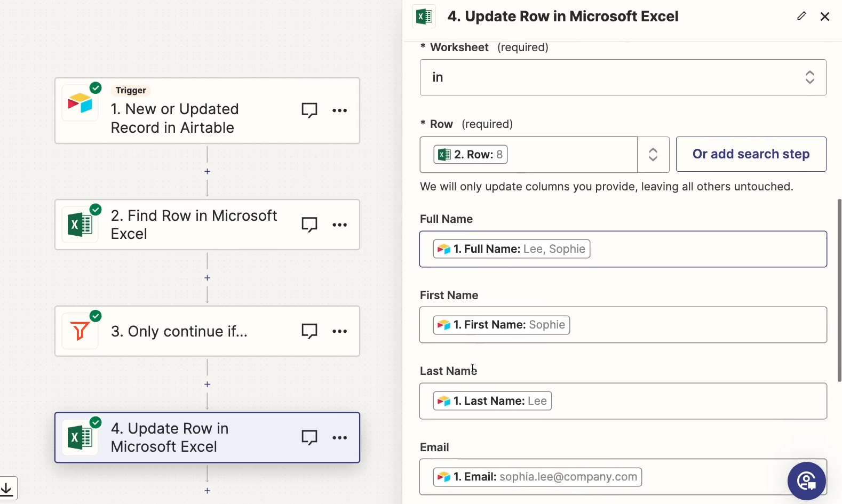
Task: Click Excel icon in panel header
Action: click(424, 17)
